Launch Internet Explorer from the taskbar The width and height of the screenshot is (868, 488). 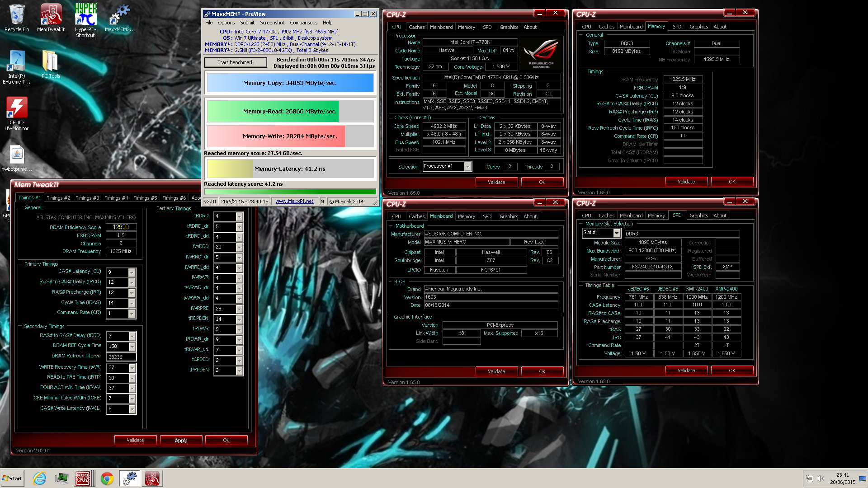tap(40, 479)
